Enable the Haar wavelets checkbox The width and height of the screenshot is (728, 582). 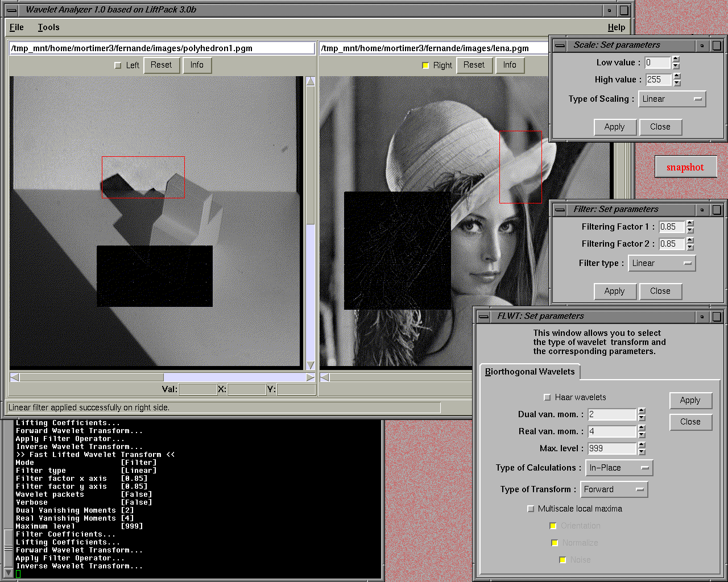(x=547, y=397)
